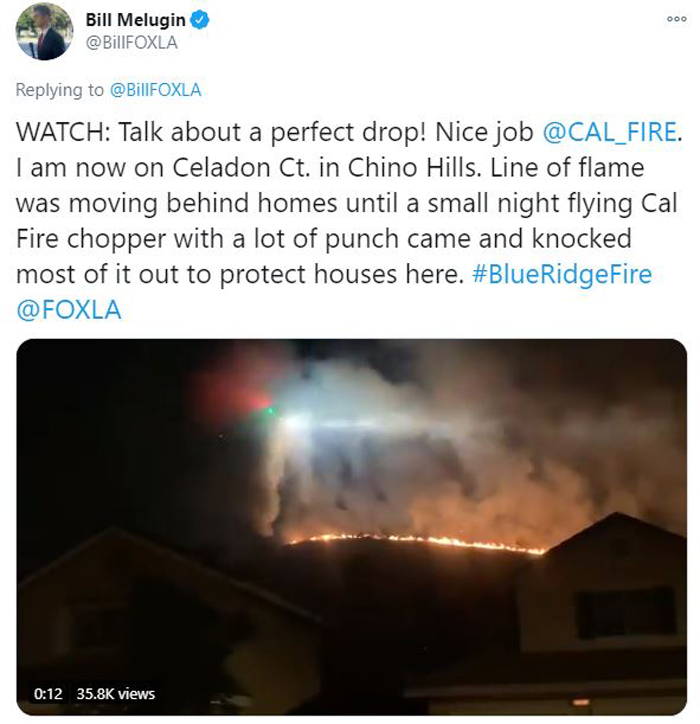The width and height of the screenshot is (700, 724).
Task: Play the embedded wildfire video
Action: (351, 527)
